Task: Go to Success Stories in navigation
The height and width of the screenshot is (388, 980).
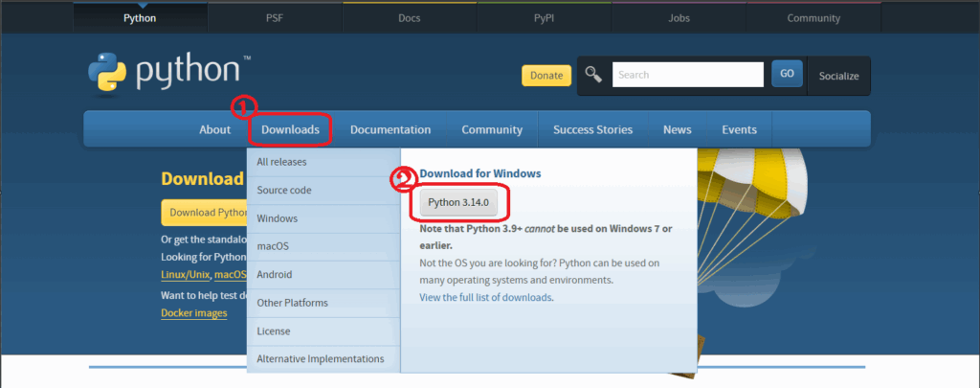Action: tap(592, 129)
